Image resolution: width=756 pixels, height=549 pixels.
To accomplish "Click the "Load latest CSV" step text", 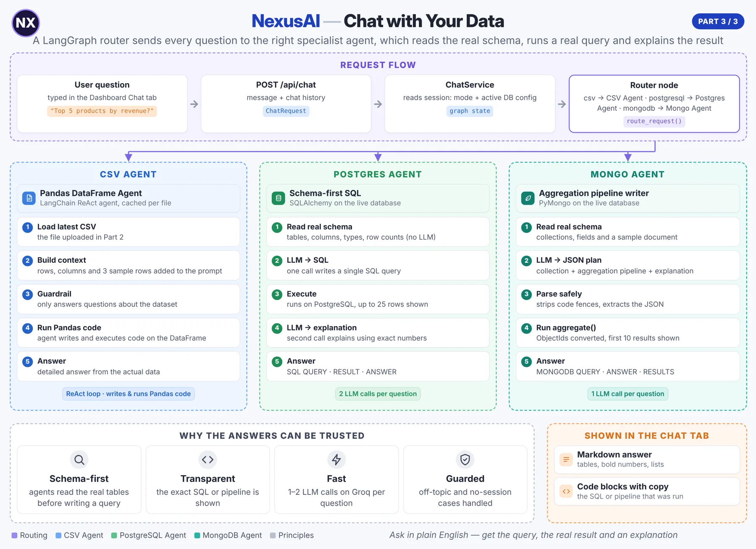I will click(x=67, y=227).
